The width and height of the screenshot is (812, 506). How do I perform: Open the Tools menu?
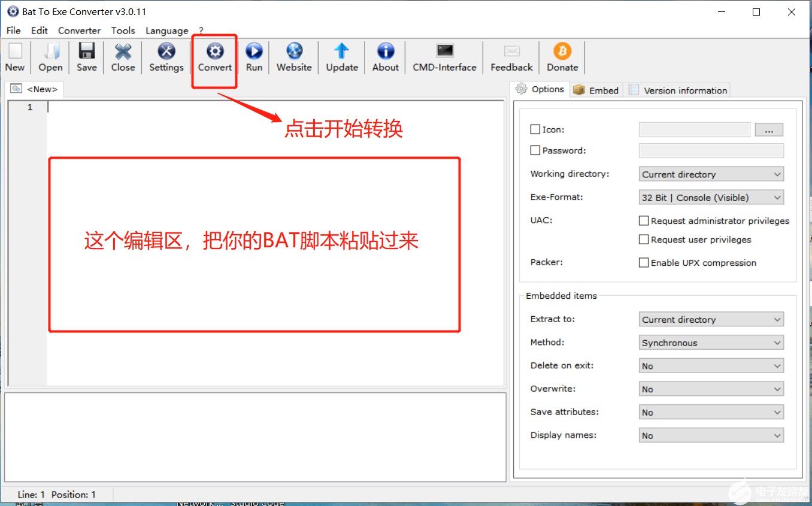123,31
